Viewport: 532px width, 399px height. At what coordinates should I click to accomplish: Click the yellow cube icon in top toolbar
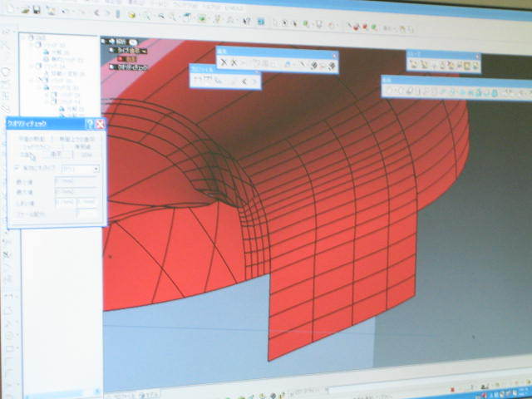pyautogui.click(x=131, y=15)
